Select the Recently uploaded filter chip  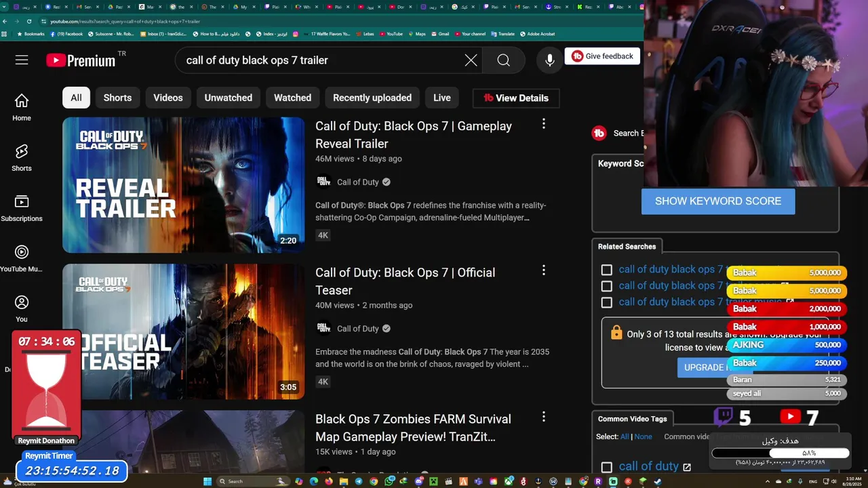point(372,98)
